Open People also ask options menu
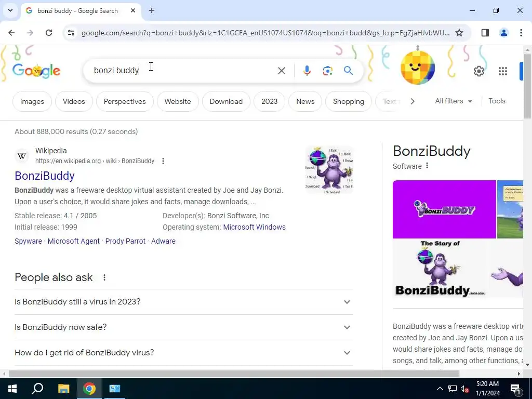Image resolution: width=532 pixels, height=399 pixels. coord(104,277)
